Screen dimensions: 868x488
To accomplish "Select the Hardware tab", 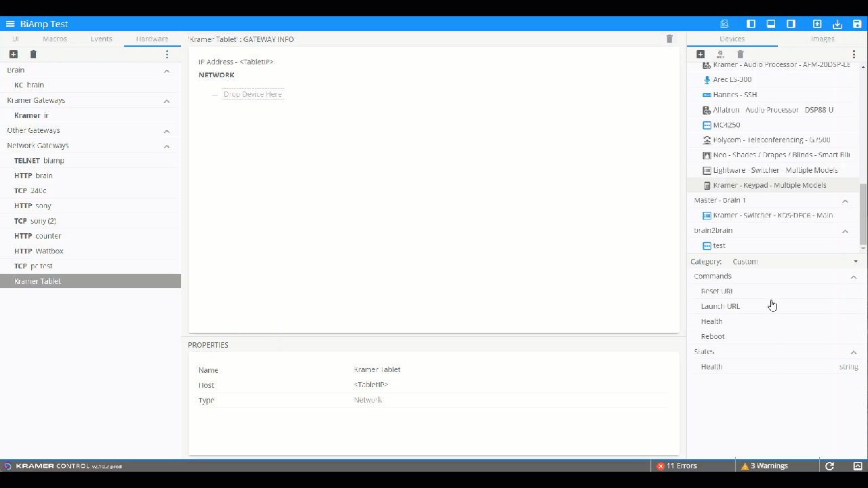I will [x=152, y=39].
